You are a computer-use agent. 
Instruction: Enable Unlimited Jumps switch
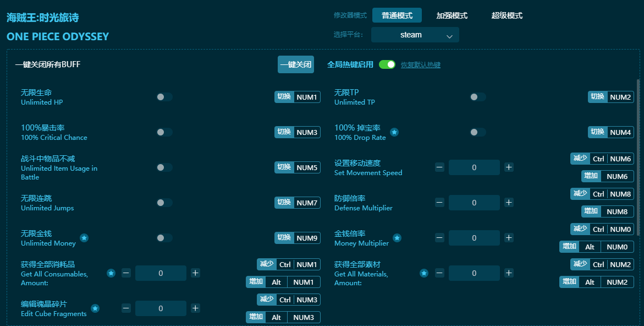(164, 202)
